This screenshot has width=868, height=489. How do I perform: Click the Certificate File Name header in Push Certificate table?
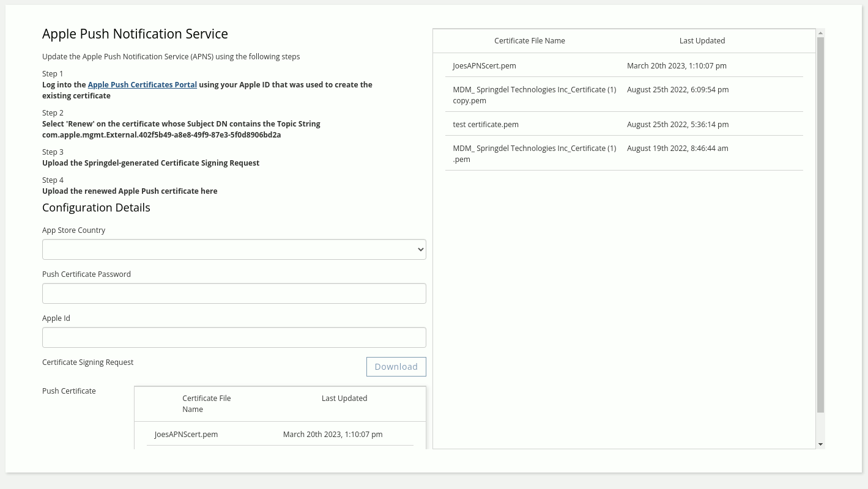click(x=207, y=403)
